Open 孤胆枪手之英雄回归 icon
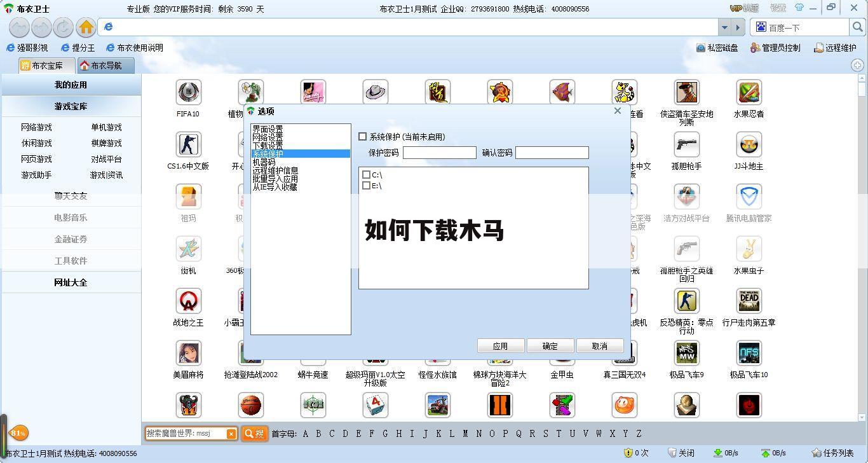 686,249
